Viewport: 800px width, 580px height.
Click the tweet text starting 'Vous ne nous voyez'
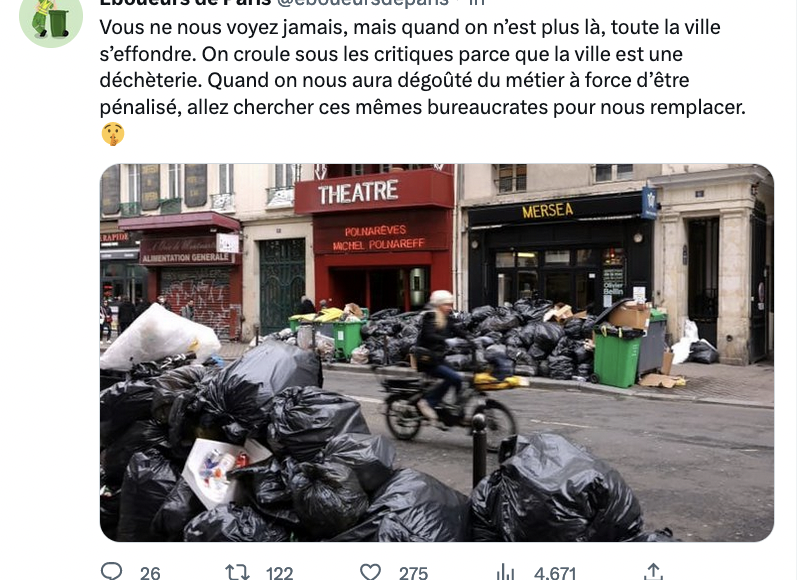422,67
